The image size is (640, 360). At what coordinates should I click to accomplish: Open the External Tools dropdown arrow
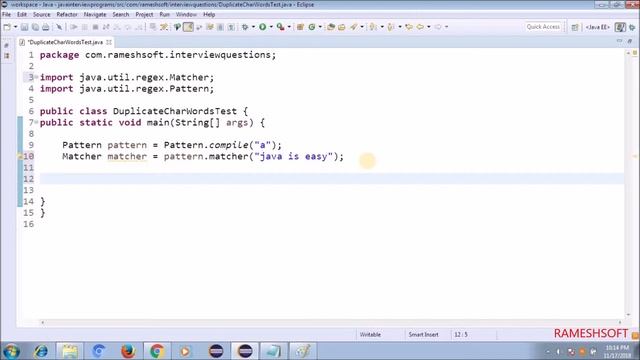coord(289,27)
